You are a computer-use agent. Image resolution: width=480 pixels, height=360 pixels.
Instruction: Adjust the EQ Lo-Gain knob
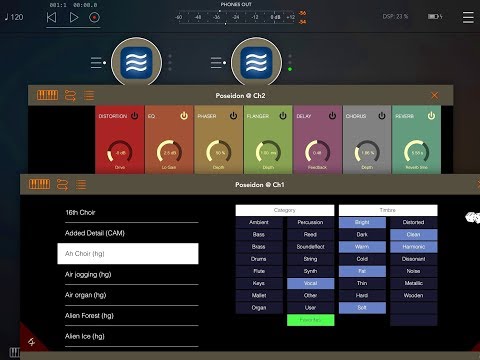click(x=169, y=153)
